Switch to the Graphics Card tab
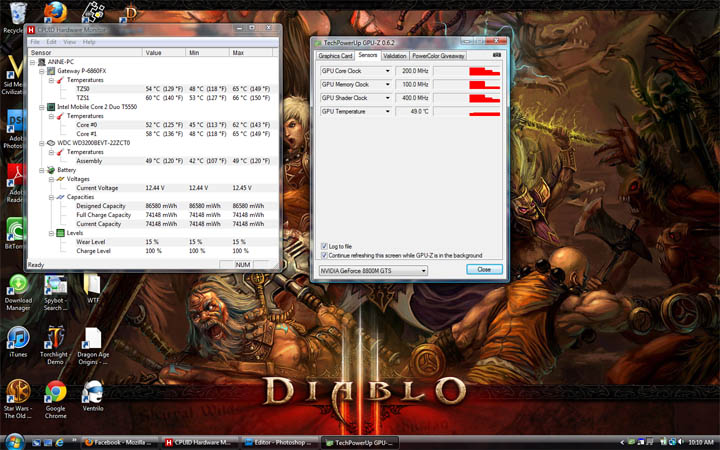 pyautogui.click(x=335, y=56)
